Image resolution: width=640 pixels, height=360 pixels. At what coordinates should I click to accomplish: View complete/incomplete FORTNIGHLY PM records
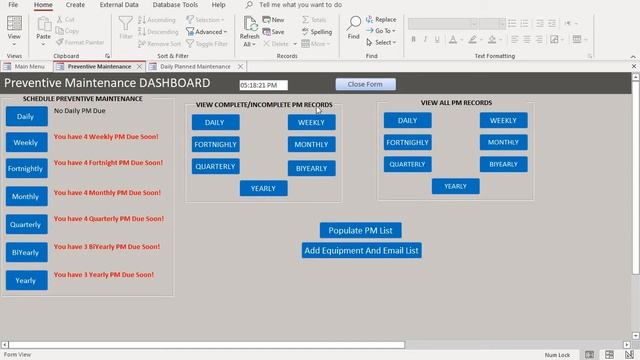point(216,144)
